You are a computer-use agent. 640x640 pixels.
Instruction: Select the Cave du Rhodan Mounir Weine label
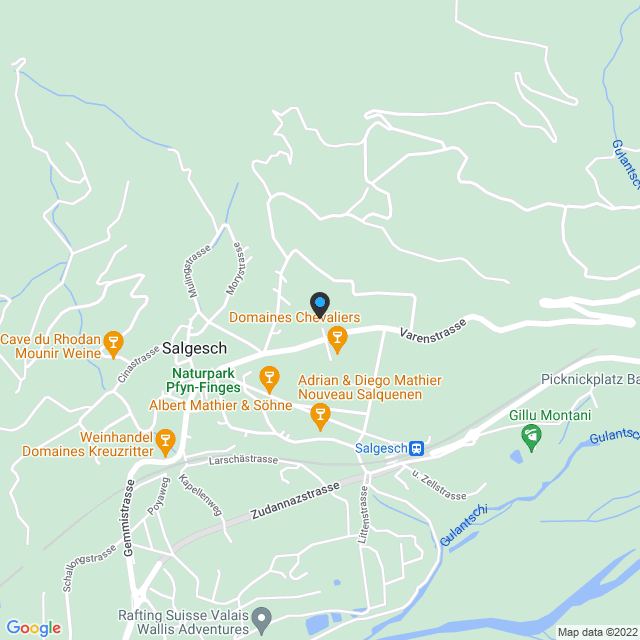(x=51, y=346)
